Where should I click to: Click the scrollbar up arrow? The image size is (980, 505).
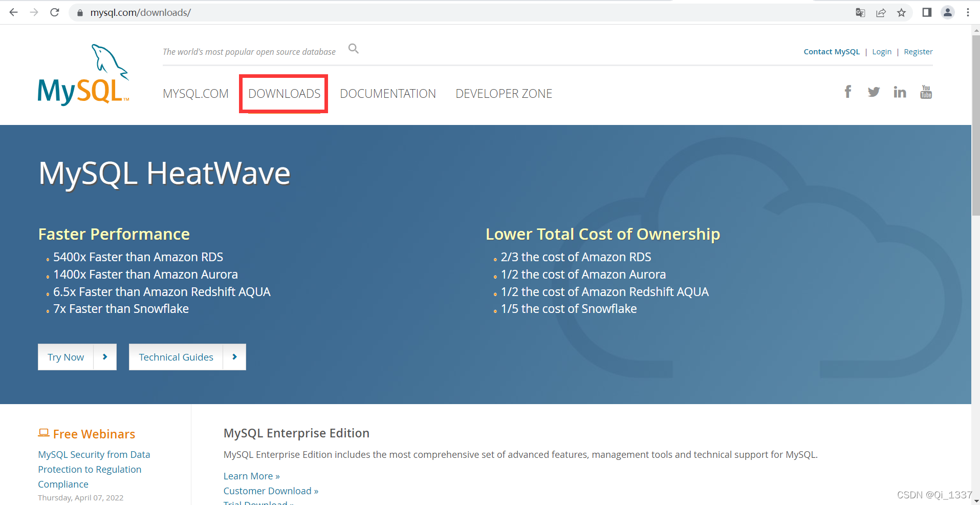tap(975, 30)
